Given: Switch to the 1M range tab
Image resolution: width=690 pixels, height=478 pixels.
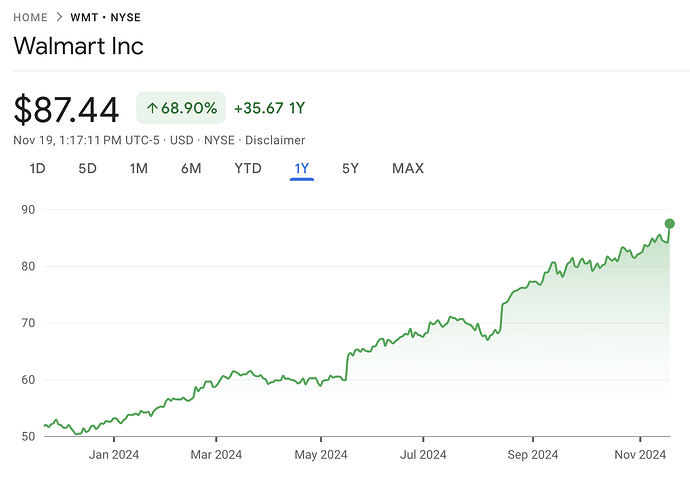Looking at the screenshot, I should tap(139, 169).
